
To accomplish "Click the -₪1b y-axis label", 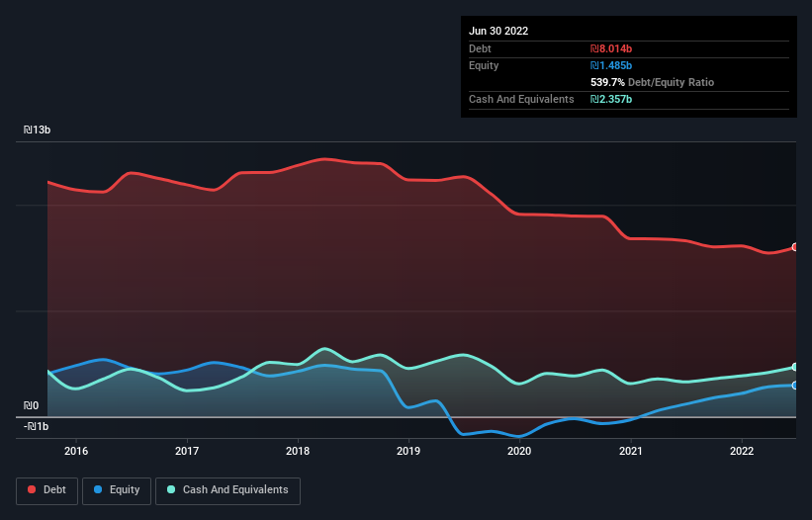I will point(37,426).
